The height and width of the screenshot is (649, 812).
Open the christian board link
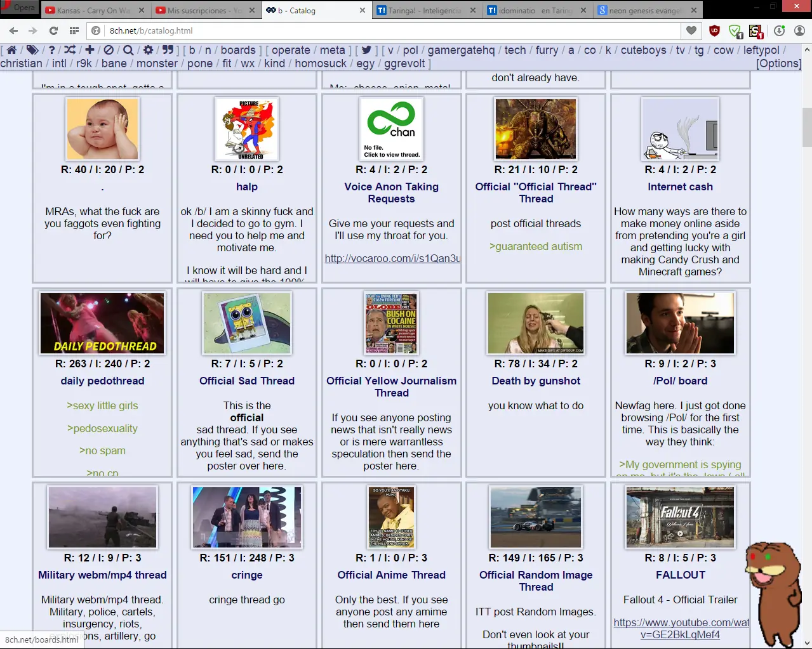(21, 63)
